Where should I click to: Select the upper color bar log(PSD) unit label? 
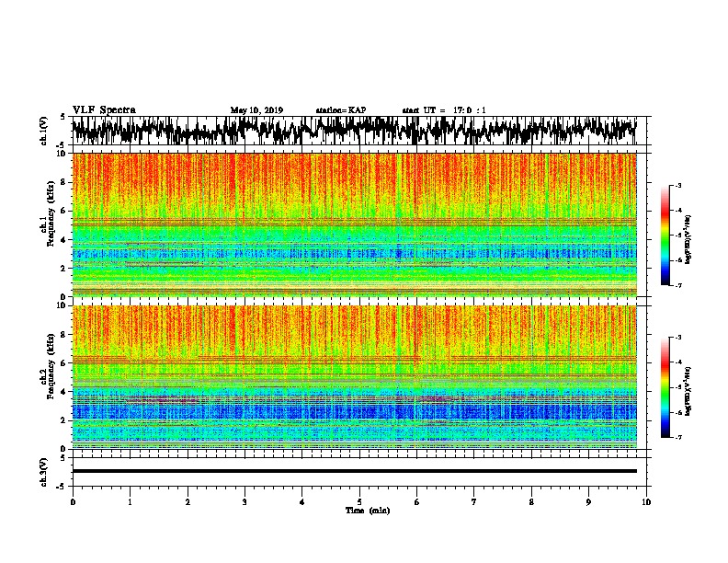coord(688,239)
